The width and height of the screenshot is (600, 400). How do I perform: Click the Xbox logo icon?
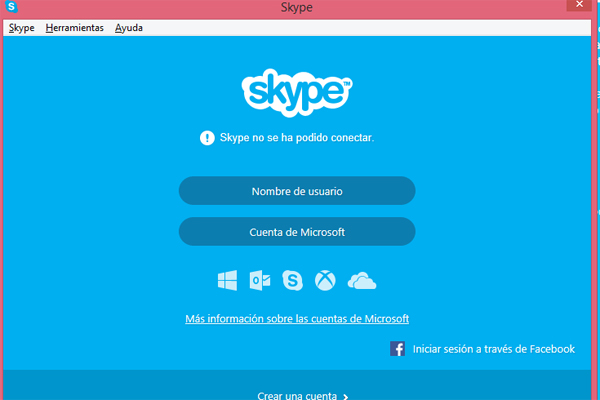click(325, 281)
